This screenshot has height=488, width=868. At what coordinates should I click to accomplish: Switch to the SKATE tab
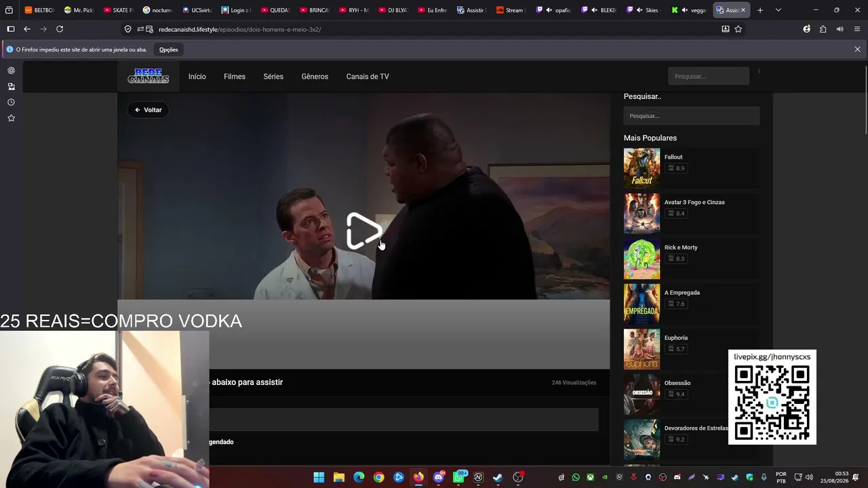118,10
